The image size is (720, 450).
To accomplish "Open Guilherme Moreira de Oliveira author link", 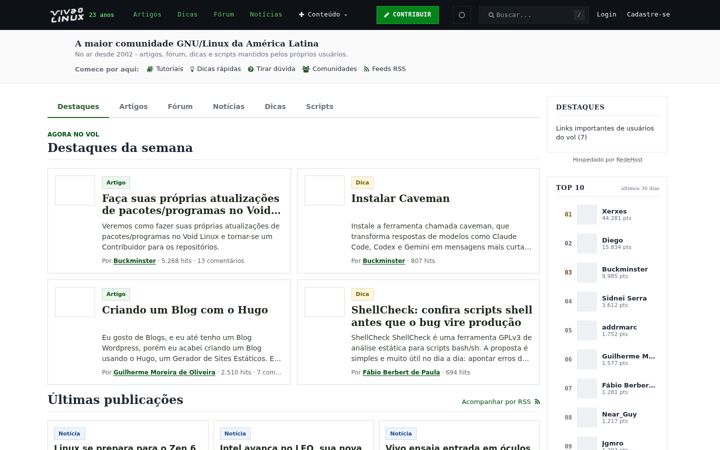I will pos(164,372).
